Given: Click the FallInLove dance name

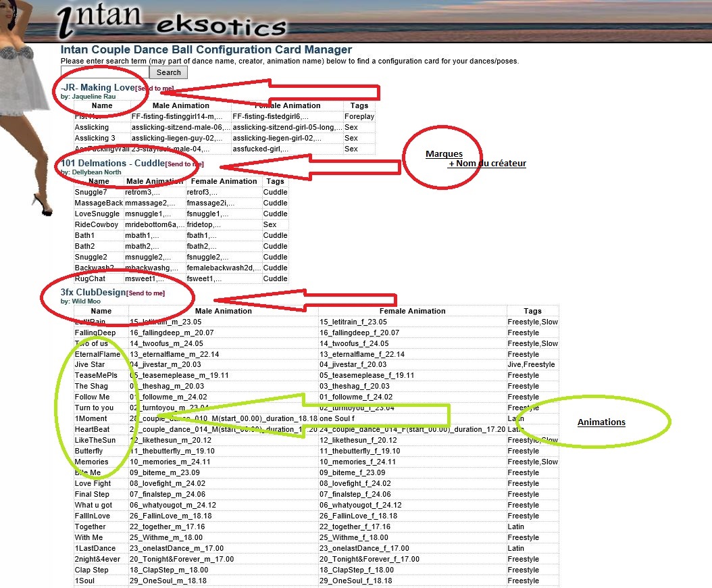Looking at the screenshot, I should click(x=92, y=516).
